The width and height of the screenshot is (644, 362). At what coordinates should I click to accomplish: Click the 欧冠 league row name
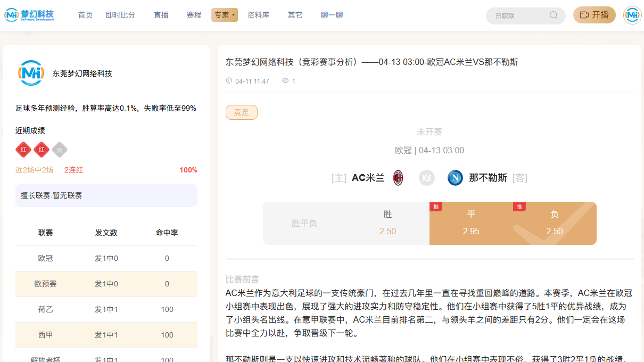pos(46,258)
